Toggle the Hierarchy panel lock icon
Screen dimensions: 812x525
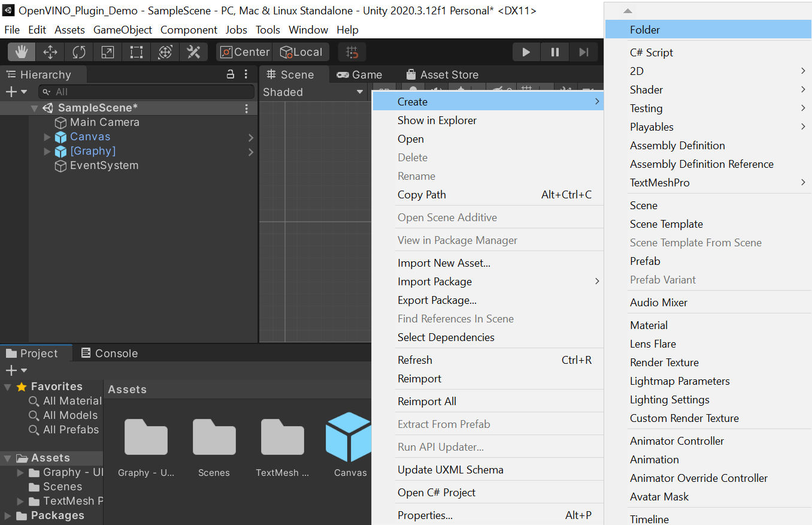(230, 74)
